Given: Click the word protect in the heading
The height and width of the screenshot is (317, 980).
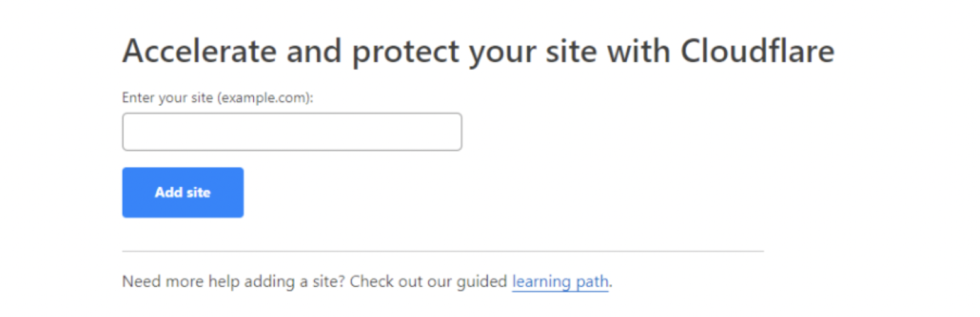Looking at the screenshot, I should [406, 53].
